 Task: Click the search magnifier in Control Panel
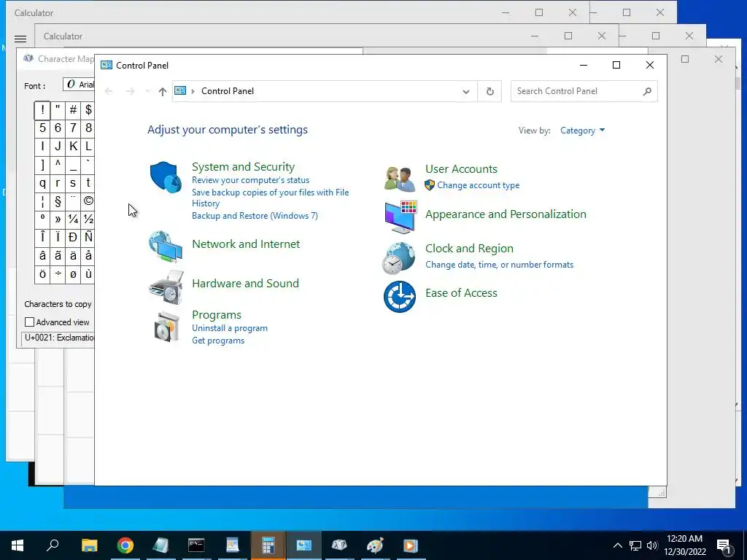coord(647,91)
